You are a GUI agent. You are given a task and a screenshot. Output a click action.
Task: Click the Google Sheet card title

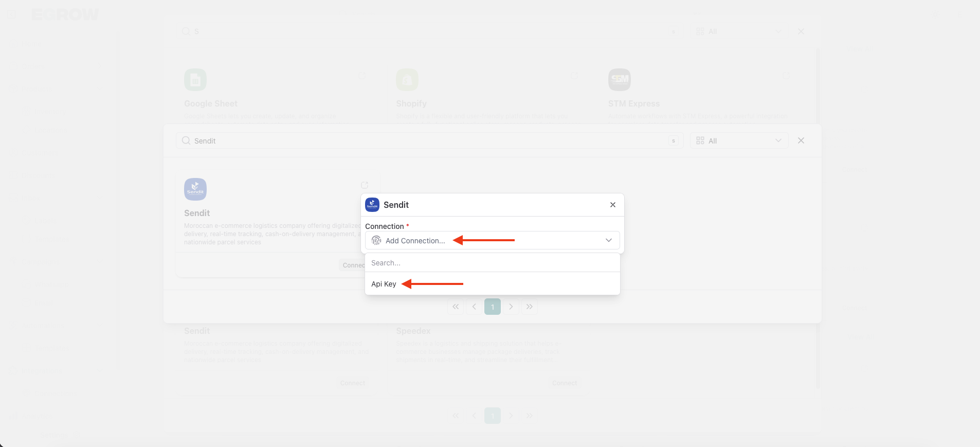point(211,103)
